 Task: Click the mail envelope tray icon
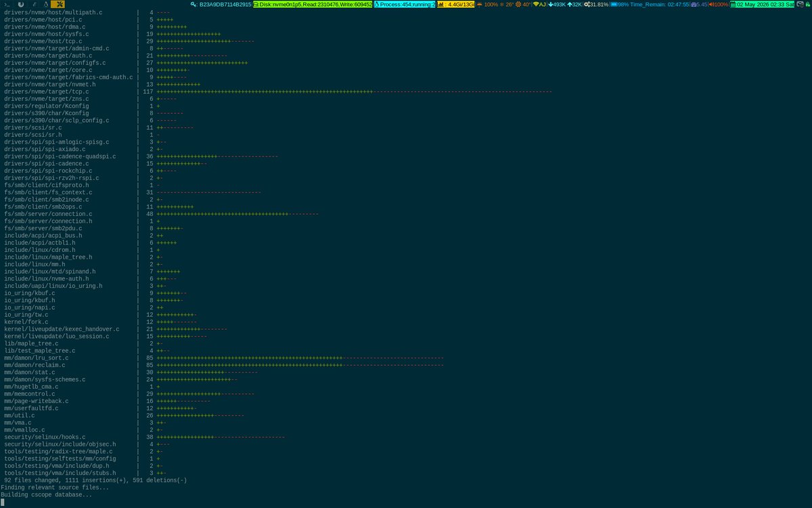(800, 4)
